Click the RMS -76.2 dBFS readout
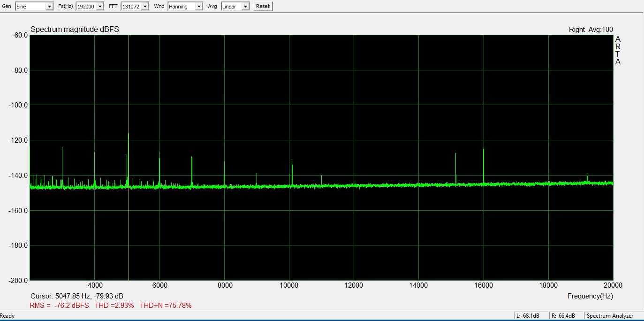The image size is (644, 321). pos(59,306)
